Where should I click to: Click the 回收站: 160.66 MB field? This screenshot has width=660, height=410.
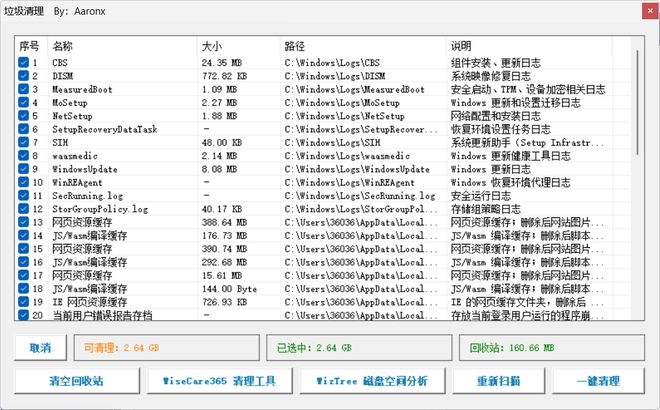(x=551, y=348)
